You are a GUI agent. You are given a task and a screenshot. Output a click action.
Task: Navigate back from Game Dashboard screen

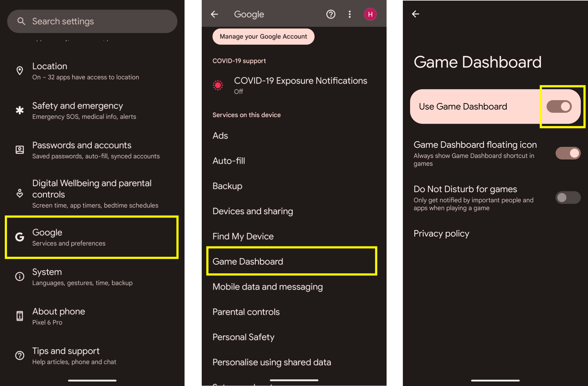pyautogui.click(x=415, y=14)
